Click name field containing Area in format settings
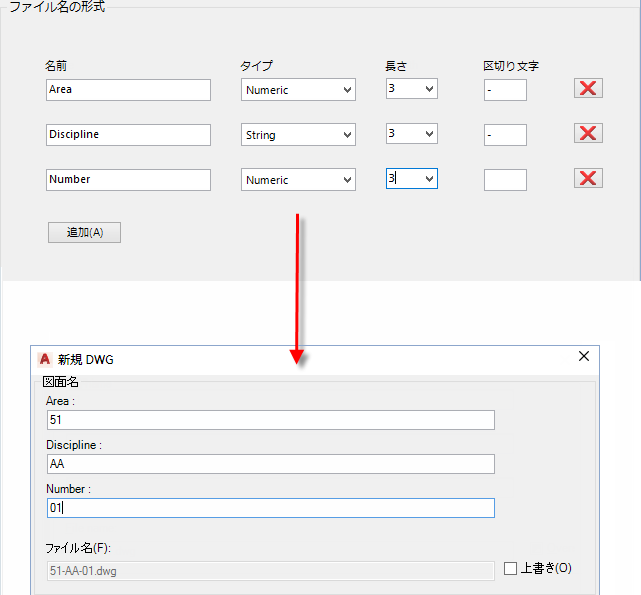Image resolution: width=641 pixels, height=595 pixels. pyautogui.click(x=128, y=90)
